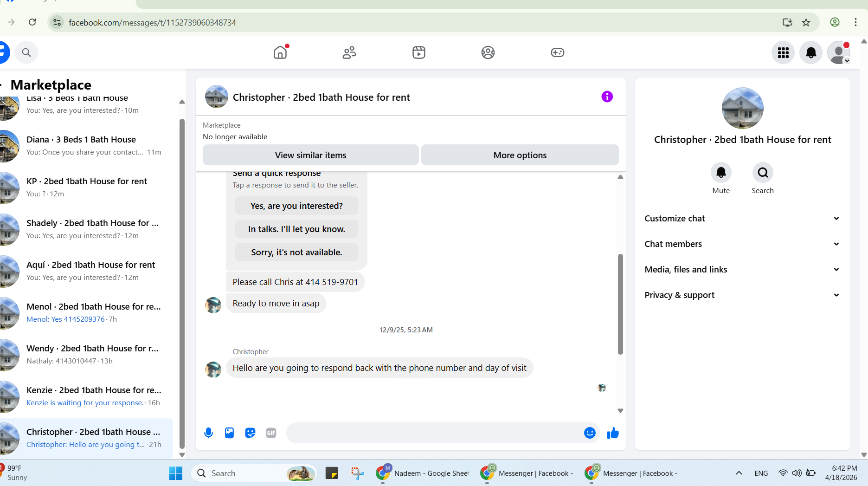The width and height of the screenshot is (868, 486).
Task: View site information icon in address bar
Action: 57,22
